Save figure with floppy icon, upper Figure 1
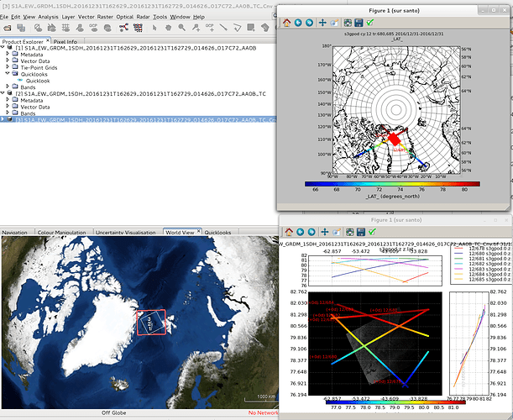The image size is (513, 420). point(359,23)
